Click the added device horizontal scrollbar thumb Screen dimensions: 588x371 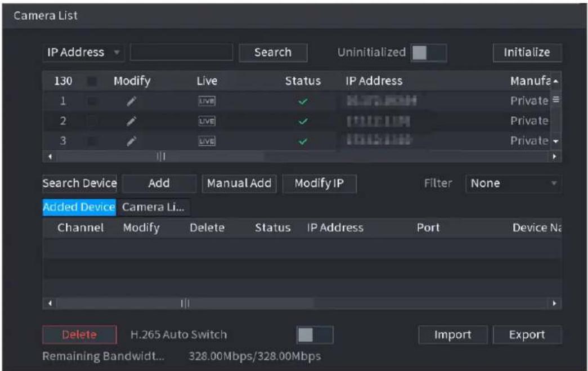185,303
